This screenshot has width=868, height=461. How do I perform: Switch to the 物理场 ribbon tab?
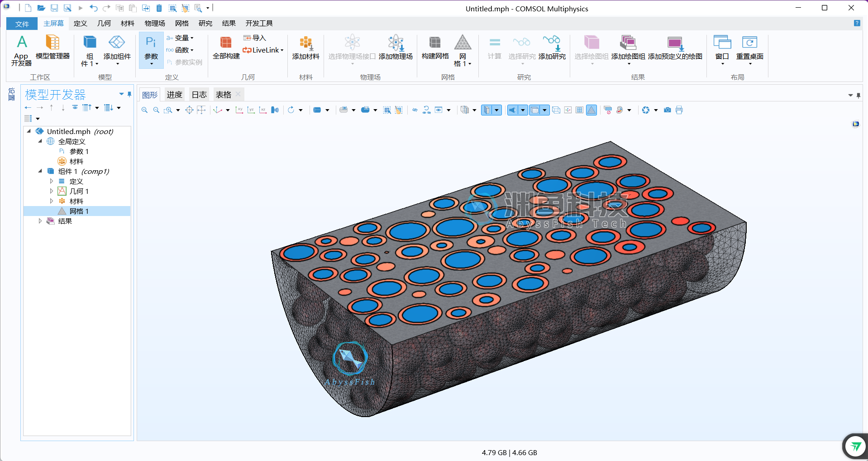click(x=155, y=24)
